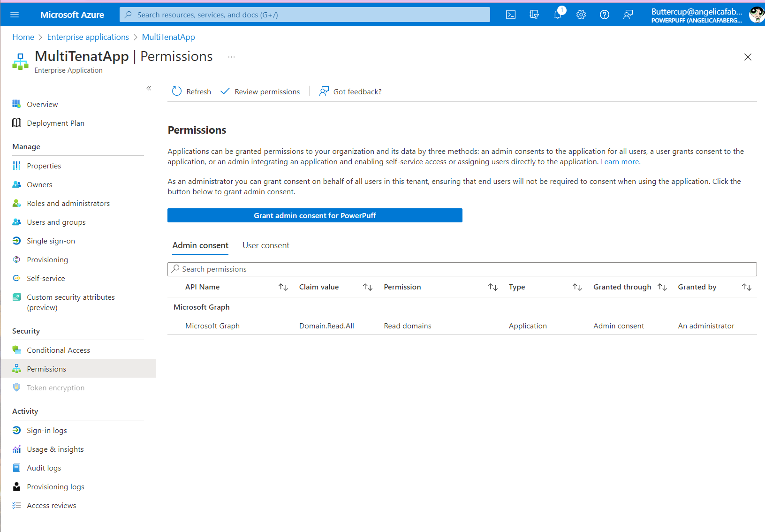Open the portal settings gear
Viewport: 765px width, 532px height.
point(581,15)
